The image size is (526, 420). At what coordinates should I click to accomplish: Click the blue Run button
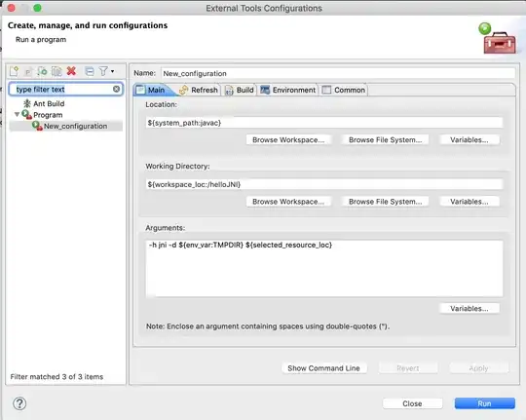click(484, 403)
